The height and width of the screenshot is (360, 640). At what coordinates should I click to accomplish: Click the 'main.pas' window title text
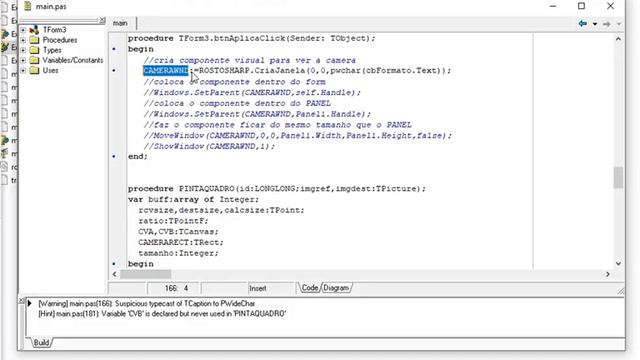(x=51, y=7)
